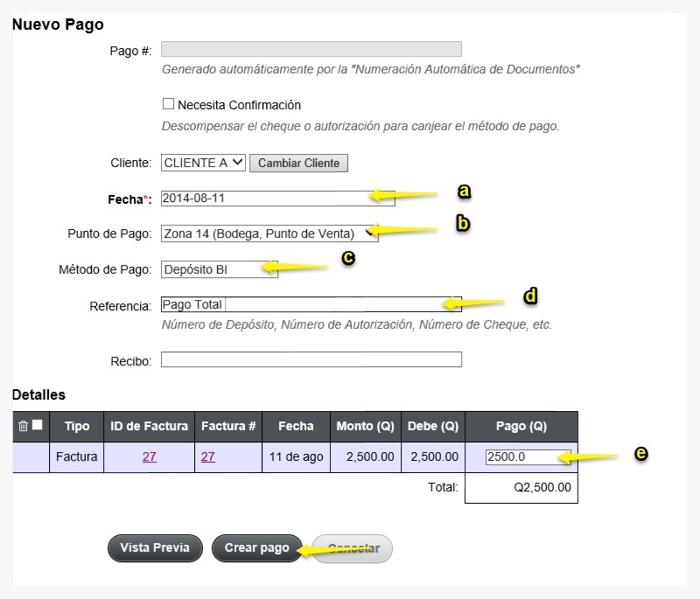Toggle the select-all checkbox in table header

point(38,425)
